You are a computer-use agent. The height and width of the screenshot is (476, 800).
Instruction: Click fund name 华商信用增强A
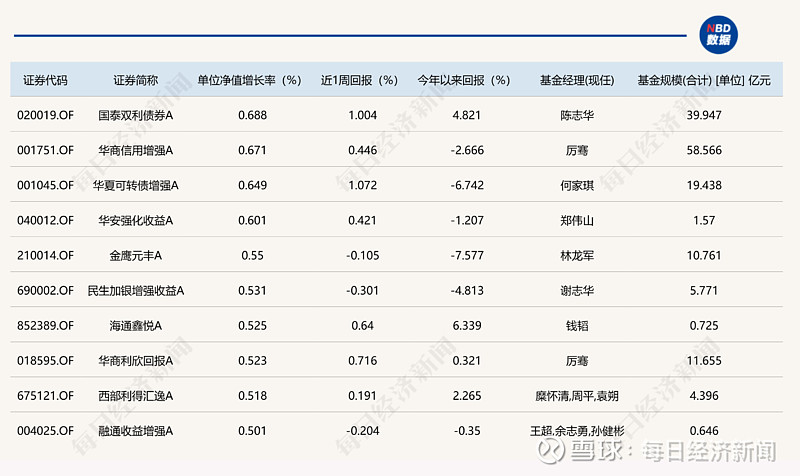click(x=136, y=151)
